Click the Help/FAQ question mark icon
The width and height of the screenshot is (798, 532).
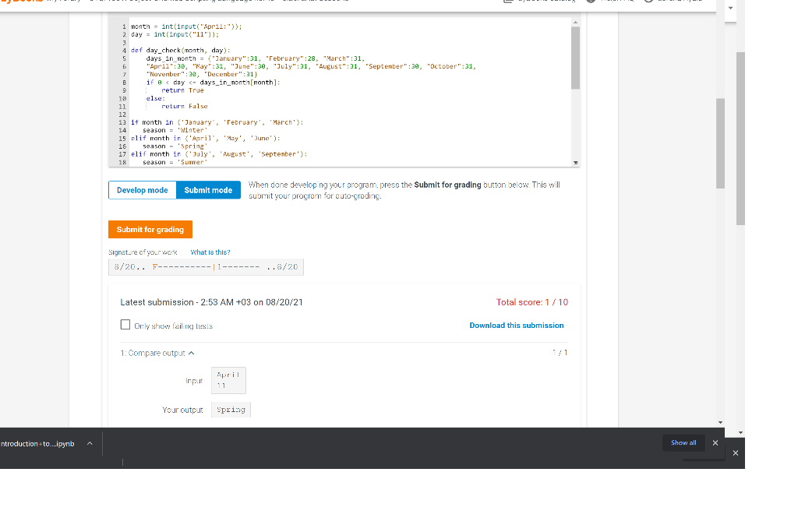(590, 2)
